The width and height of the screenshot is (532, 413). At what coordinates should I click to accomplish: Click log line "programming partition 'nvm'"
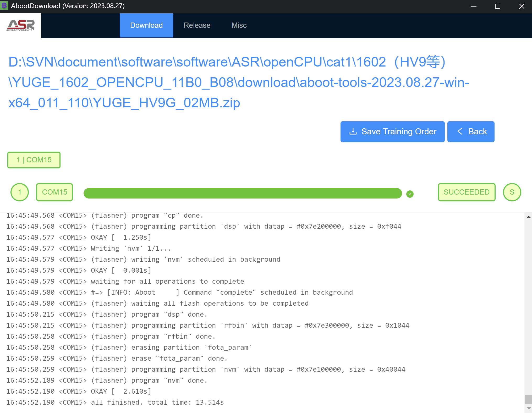point(206,369)
